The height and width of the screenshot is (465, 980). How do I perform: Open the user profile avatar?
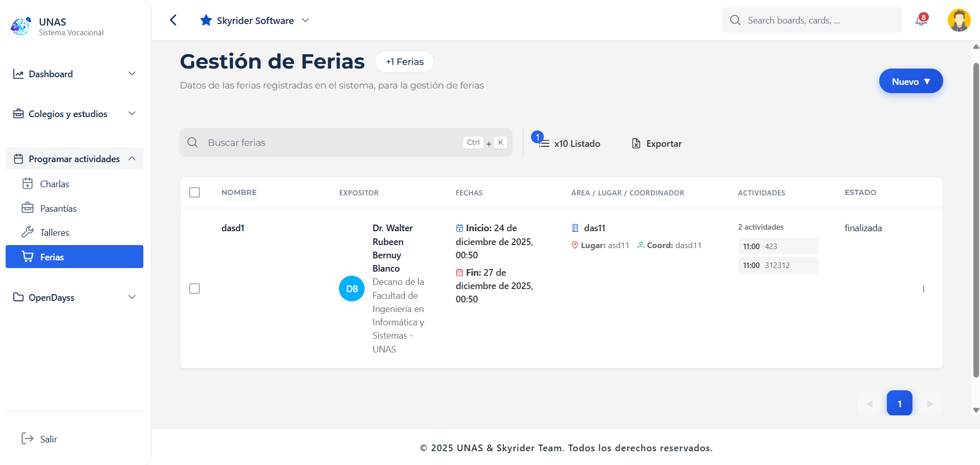958,20
